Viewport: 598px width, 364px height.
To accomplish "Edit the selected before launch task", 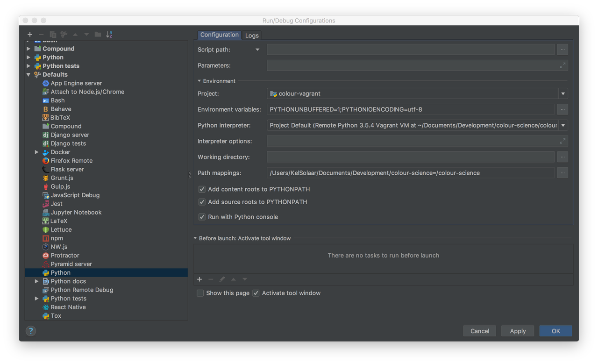I will click(x=222, y=279).
